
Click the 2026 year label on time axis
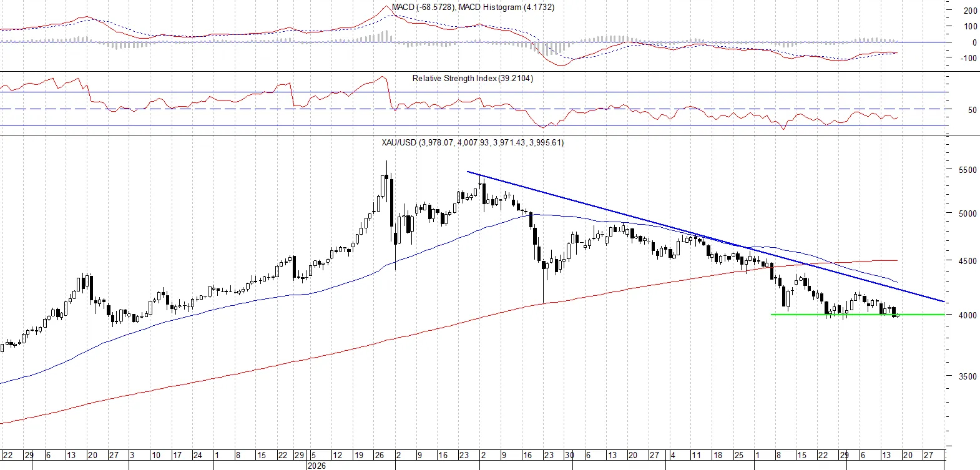point(316,466)
